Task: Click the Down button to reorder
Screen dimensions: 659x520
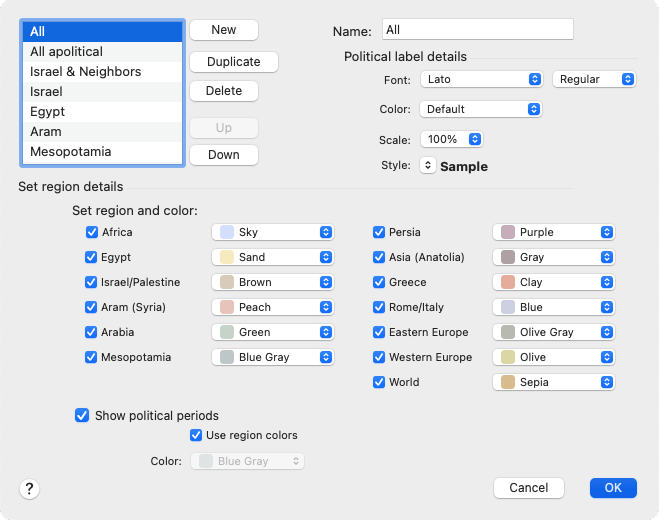Action: (224, 155)
